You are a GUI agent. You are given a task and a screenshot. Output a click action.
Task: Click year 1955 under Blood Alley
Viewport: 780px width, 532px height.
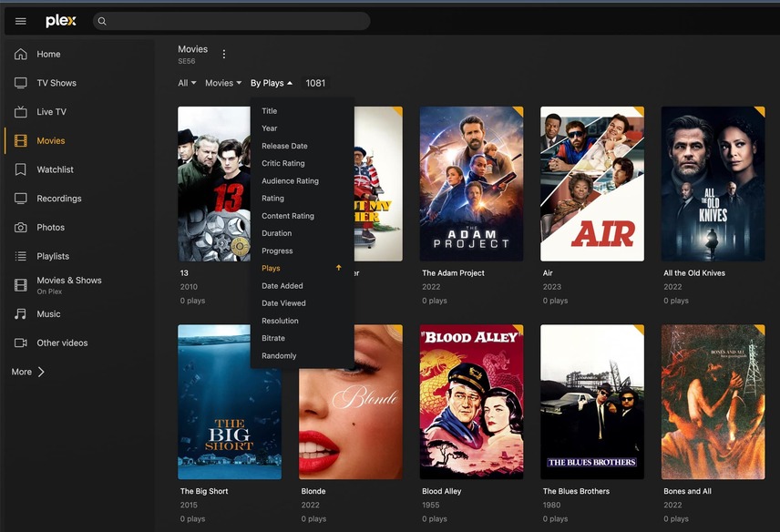point(431,506)
